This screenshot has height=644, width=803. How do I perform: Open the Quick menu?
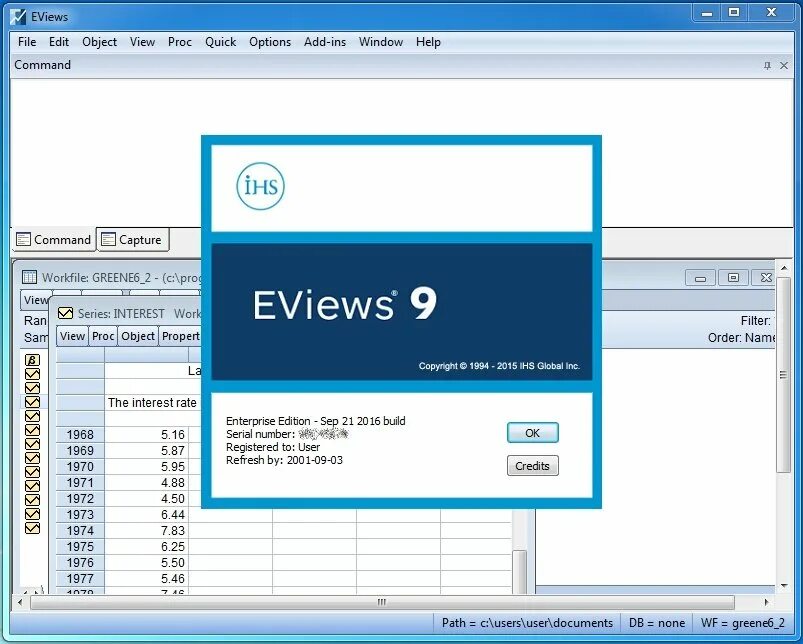[x=220, y=42]
